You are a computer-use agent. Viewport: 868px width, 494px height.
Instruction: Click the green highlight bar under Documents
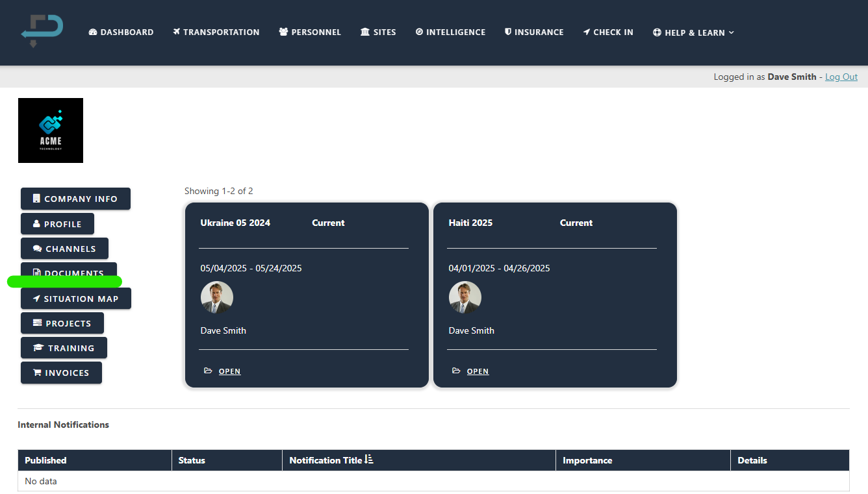coord(64,281)
